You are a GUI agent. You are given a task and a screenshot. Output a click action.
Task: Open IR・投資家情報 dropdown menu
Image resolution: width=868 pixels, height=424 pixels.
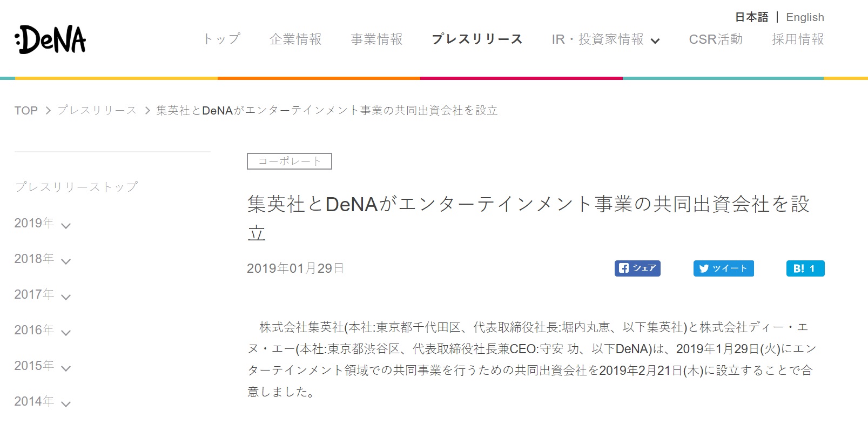coord(605,39)
